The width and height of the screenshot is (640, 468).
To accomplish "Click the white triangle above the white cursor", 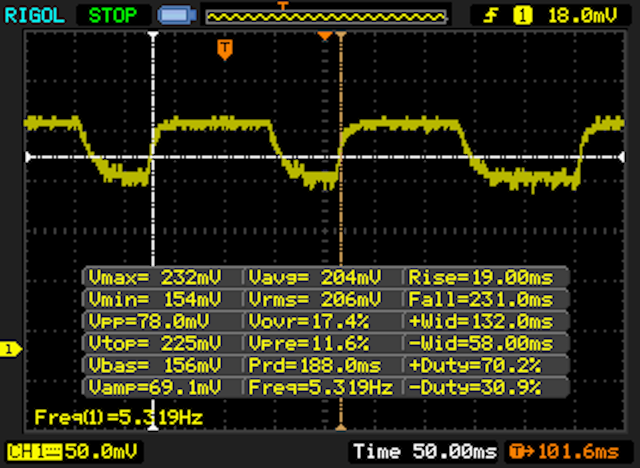I will [x=153, y=36].
